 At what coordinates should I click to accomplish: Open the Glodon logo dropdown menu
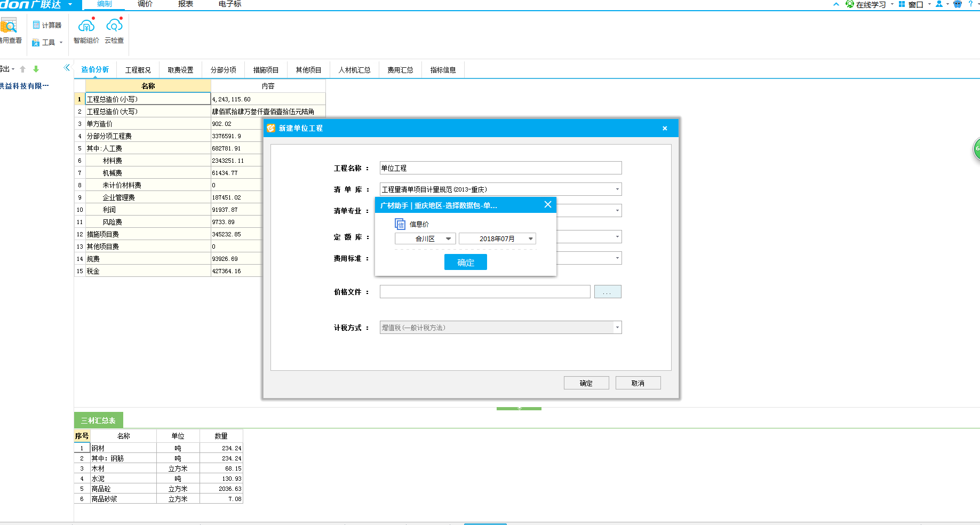[70, 4]
